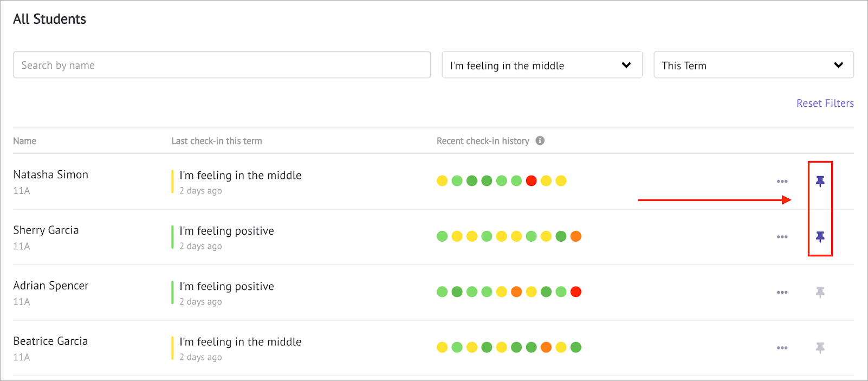Screen dimensions: 868x381
Task: Click the red dot in Natasha Simon's history
Action: coord(531,181)
